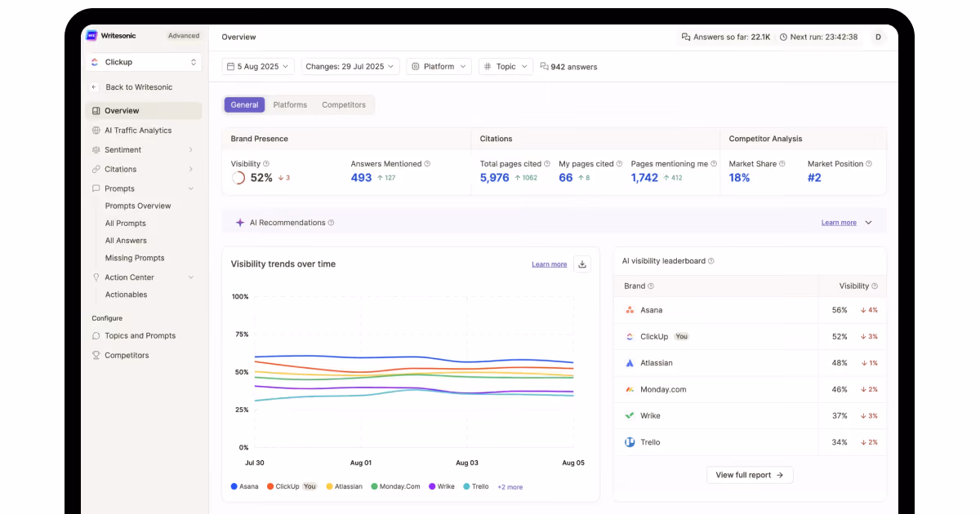This screenshot has height=514, width=980.
Task: Open the Changes: 29 Jul 2025 dropdown
Action: click(350, 67)
